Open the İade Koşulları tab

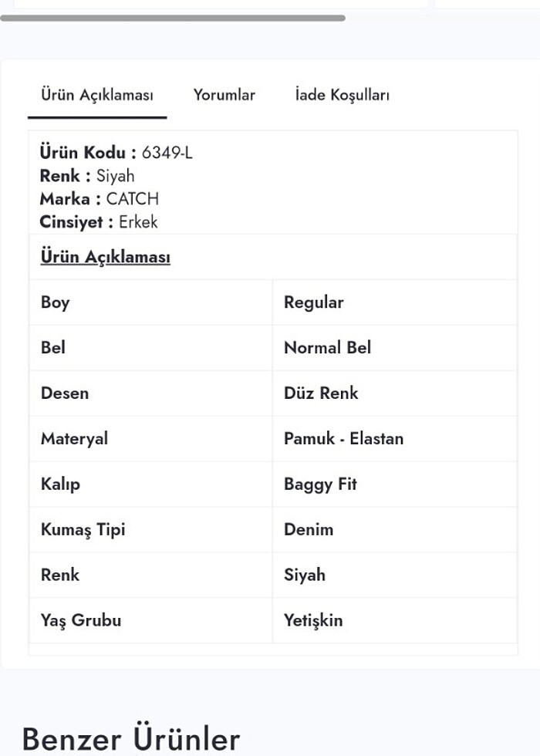coord(342,95)
